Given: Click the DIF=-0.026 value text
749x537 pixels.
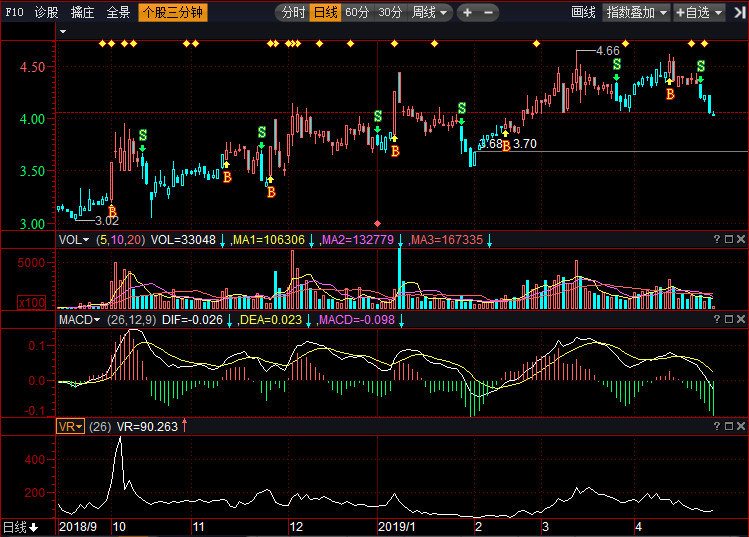Looking at the screenshot, I should [x=193, y=320].
